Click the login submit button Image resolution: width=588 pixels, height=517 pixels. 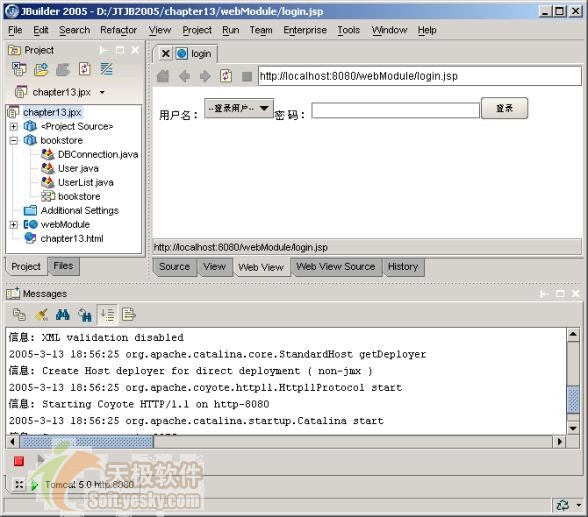point(504,108)
